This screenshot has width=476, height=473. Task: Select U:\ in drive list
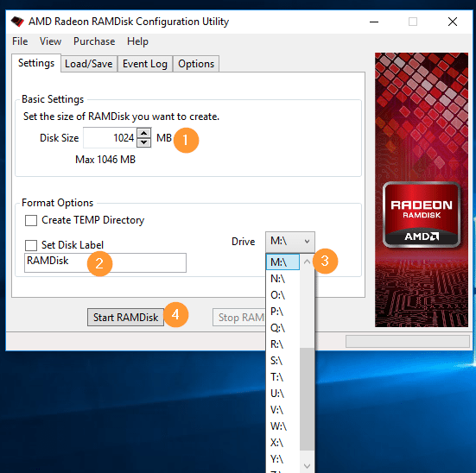(282, 394)
